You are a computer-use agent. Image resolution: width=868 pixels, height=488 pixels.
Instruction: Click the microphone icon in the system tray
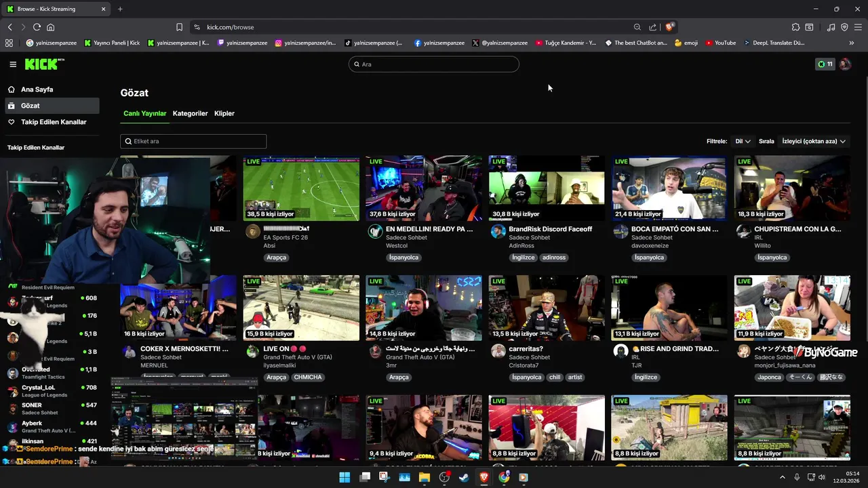[x=797, y=477]
